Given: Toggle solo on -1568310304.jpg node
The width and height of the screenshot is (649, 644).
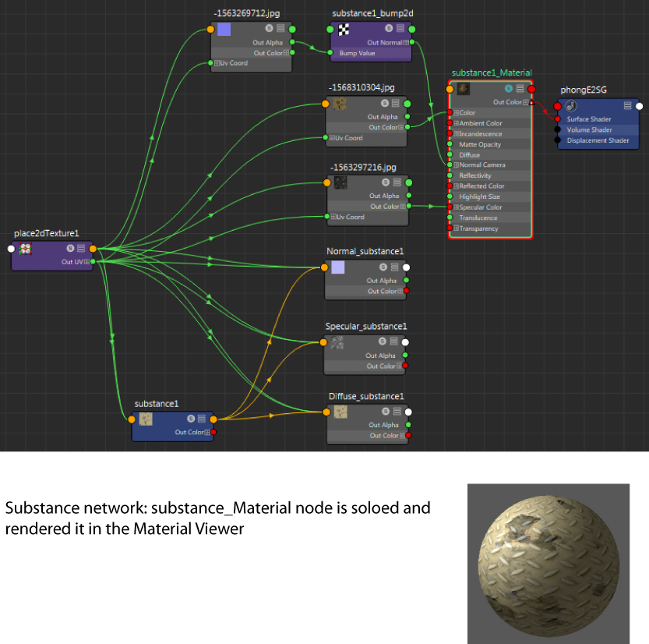Looking at the screenshot, I should click(x=385, y=103).
